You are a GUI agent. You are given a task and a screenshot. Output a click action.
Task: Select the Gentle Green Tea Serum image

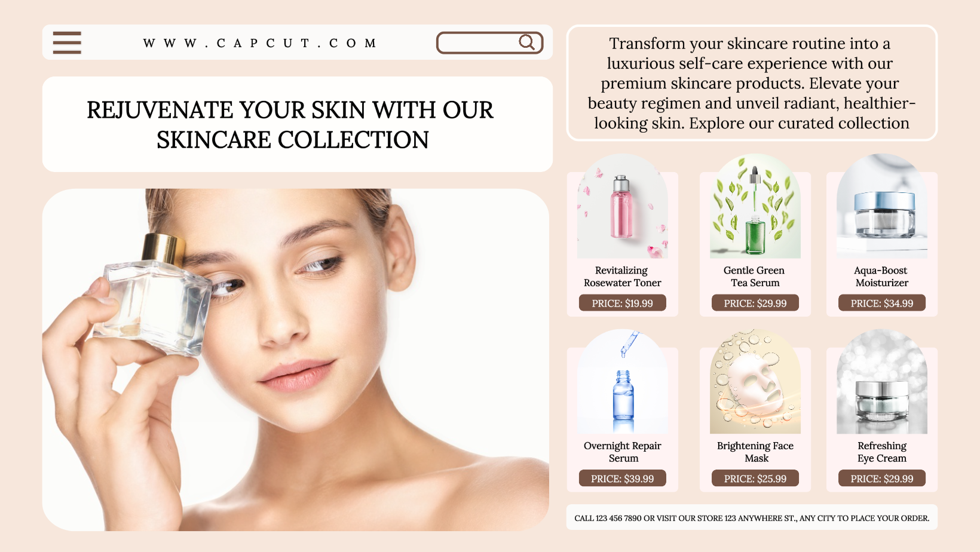click(x=755, y=206)
